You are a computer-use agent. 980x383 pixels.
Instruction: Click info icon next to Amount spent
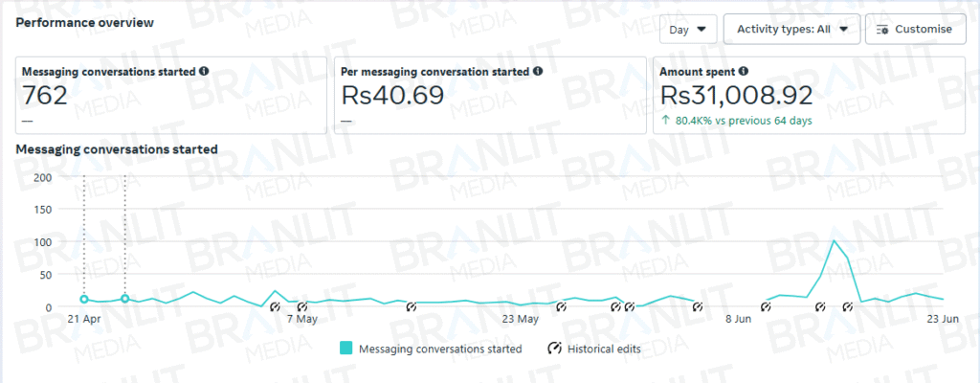(744, 71)
